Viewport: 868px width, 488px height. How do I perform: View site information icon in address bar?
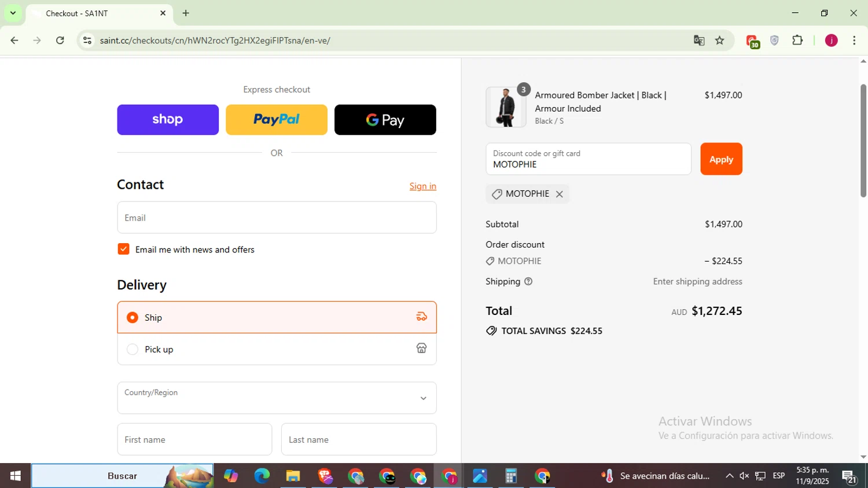pos(87,41)
